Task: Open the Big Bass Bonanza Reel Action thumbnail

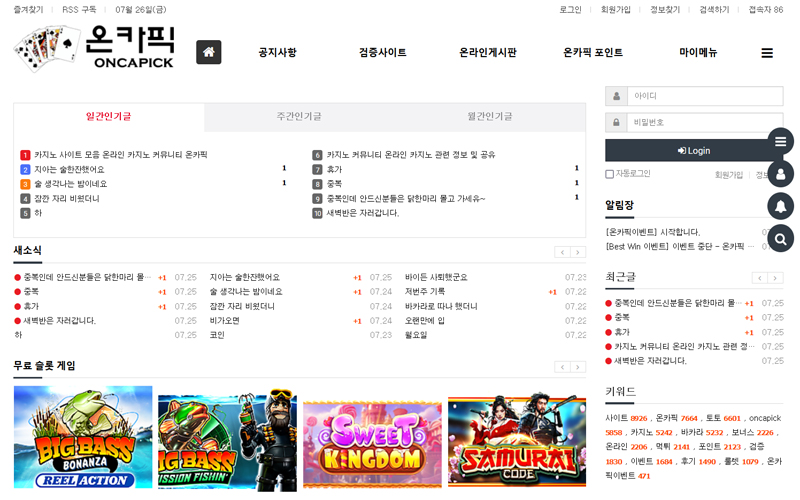Action: pos(83,437)
